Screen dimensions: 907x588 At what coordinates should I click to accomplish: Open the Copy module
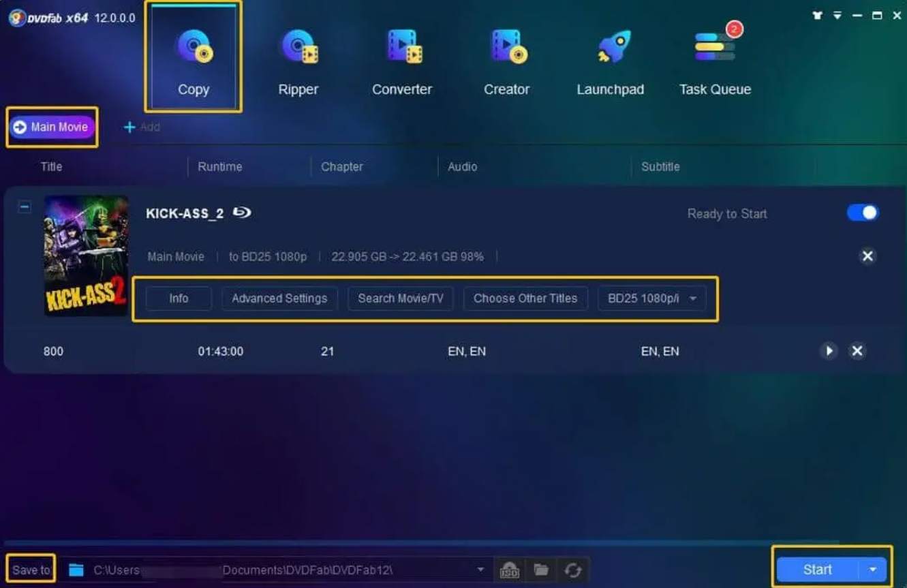point(194,57)
